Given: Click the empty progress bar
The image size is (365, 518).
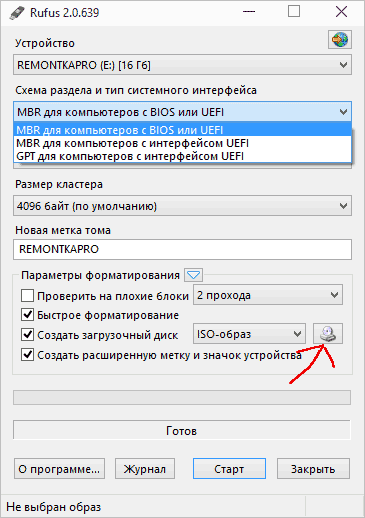Looking at the screenshot, I should tap(182, 397).
